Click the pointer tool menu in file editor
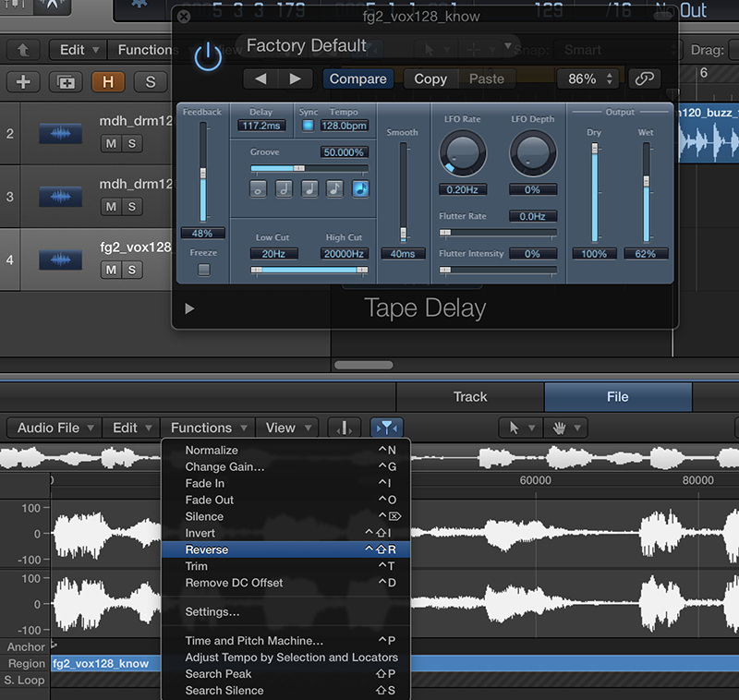The height and width of the screenshot is (700, 739). pos(521,428)
